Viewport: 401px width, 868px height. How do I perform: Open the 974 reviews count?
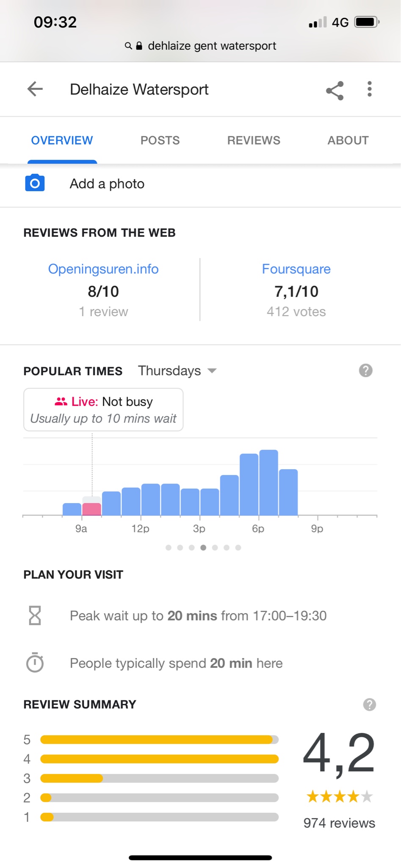pyautogui.click(x=339, y=823)
